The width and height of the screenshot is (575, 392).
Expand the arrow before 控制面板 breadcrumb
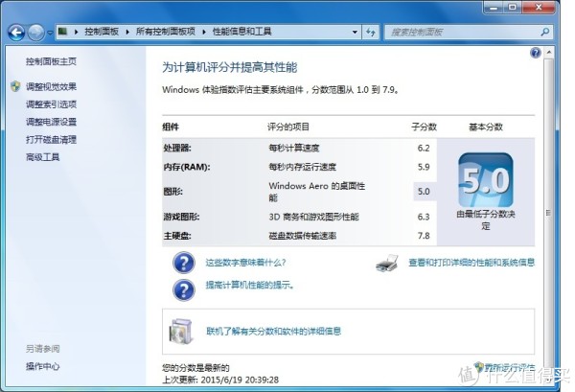click(76, 32)
